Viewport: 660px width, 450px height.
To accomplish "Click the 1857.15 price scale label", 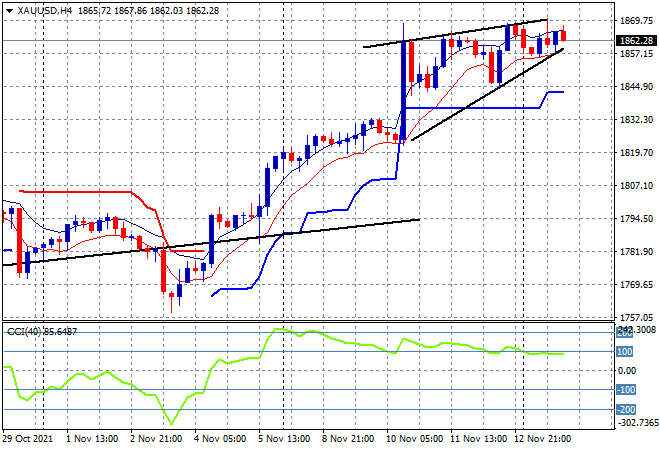I will [636, 53].
